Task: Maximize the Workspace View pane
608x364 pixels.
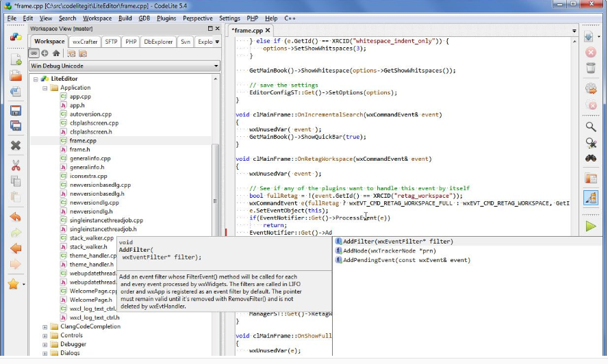Action: tap(210, 28)
